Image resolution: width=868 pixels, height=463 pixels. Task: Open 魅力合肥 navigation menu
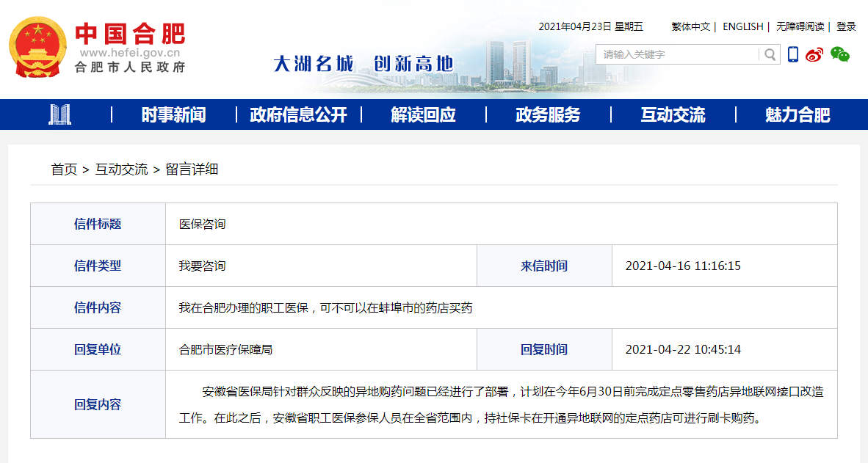click(x=798, y=114)
